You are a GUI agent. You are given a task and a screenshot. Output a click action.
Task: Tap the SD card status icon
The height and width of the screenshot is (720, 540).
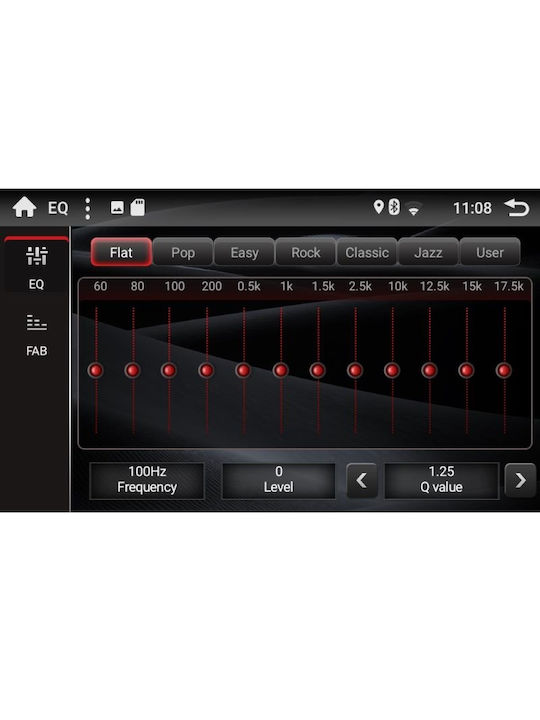pyautogui.click(x=137, y=208)
